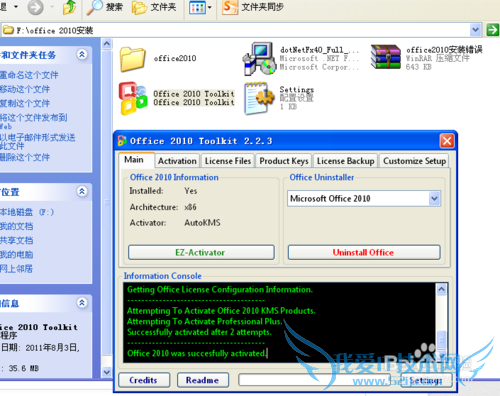Collapse the details (信息) panel
The height and width of the screenshot is (396, 500).
pyautogui.click(x=82, y=303)
